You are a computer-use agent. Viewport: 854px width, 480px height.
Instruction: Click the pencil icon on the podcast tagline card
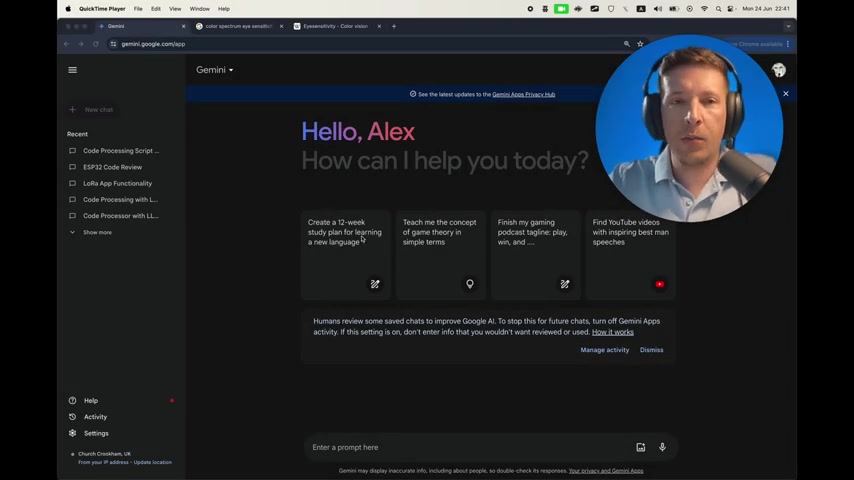pos(565,284)
